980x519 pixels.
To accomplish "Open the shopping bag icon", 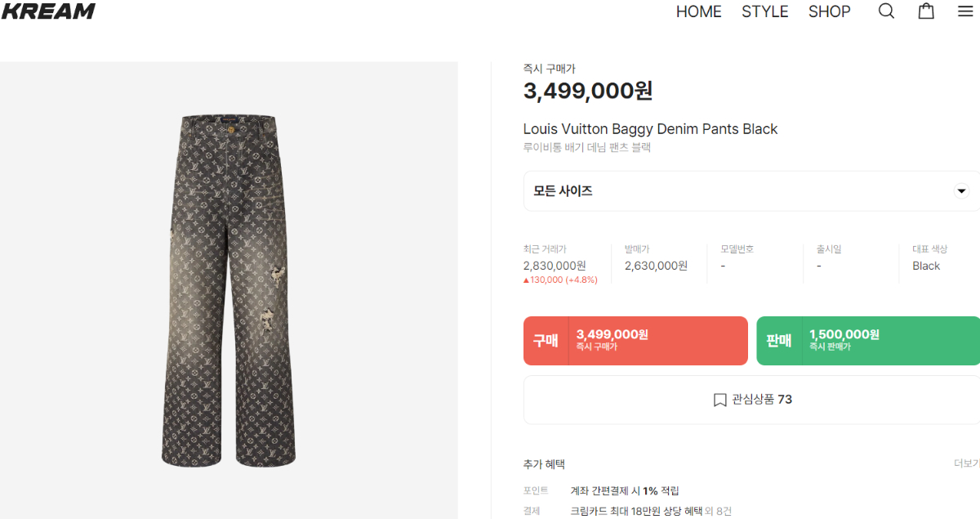I will (x=926, y=11).
